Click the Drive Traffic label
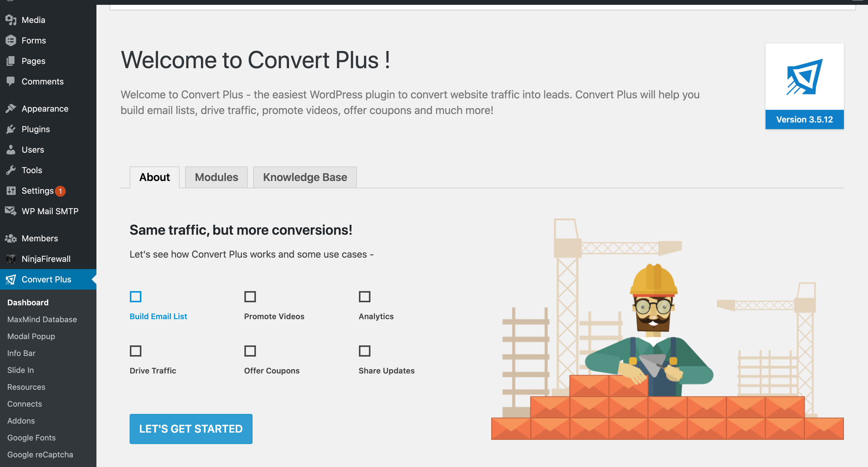This screenshot has height=467, width=868. [153, 370]
